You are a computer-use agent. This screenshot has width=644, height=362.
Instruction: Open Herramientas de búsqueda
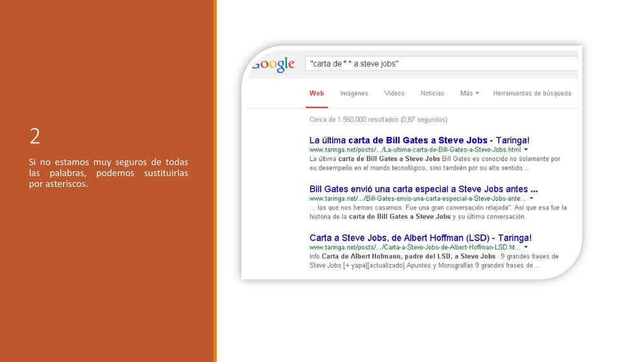click(x=532, y=94)
